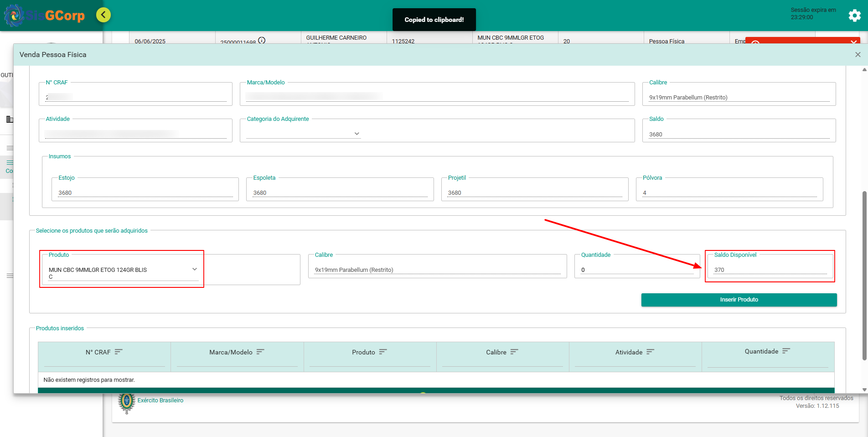Viewport: 868px width, 437px height.
Task: Click the Atividade column sort icon
Action: (x=650, y=352)
